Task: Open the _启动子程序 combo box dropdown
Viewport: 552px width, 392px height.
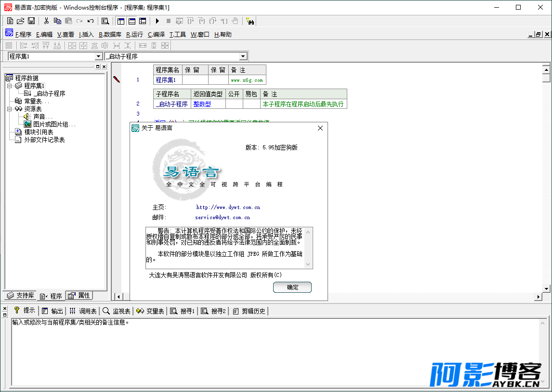Action: coord(243,56)
